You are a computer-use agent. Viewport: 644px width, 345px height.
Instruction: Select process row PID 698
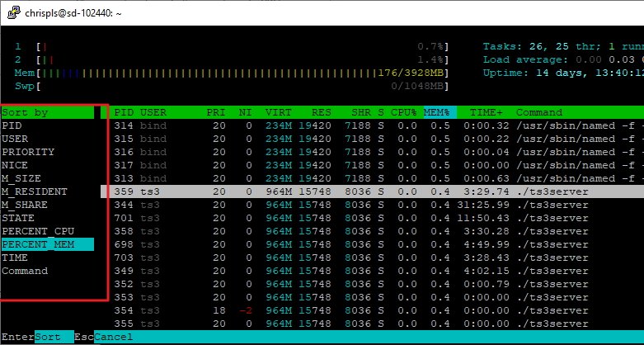372,244
